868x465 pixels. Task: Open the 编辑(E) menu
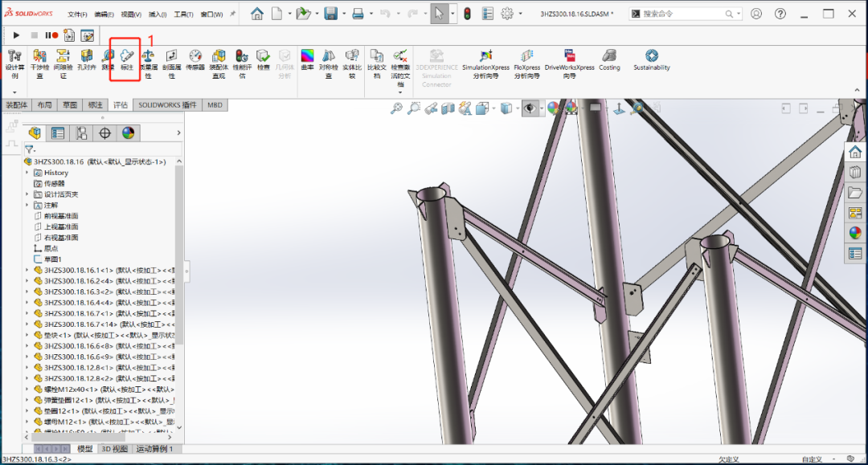tap(104, 14)
